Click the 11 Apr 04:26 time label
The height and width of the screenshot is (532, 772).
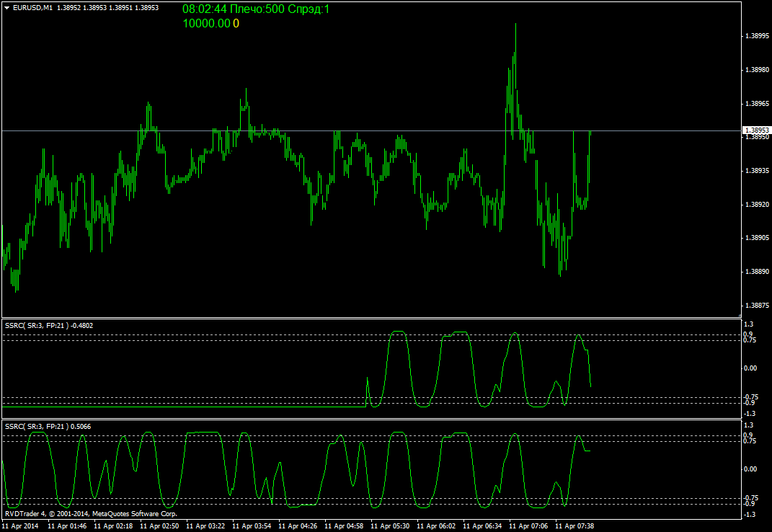coord(298,526)
